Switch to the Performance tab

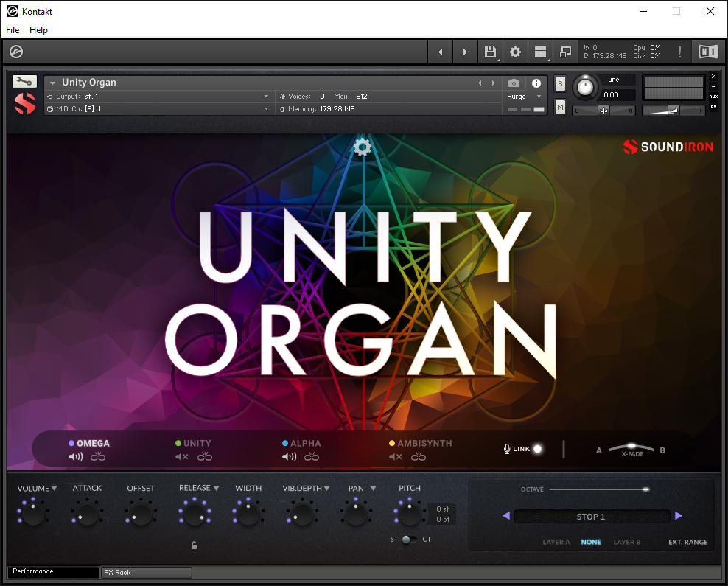53,571
